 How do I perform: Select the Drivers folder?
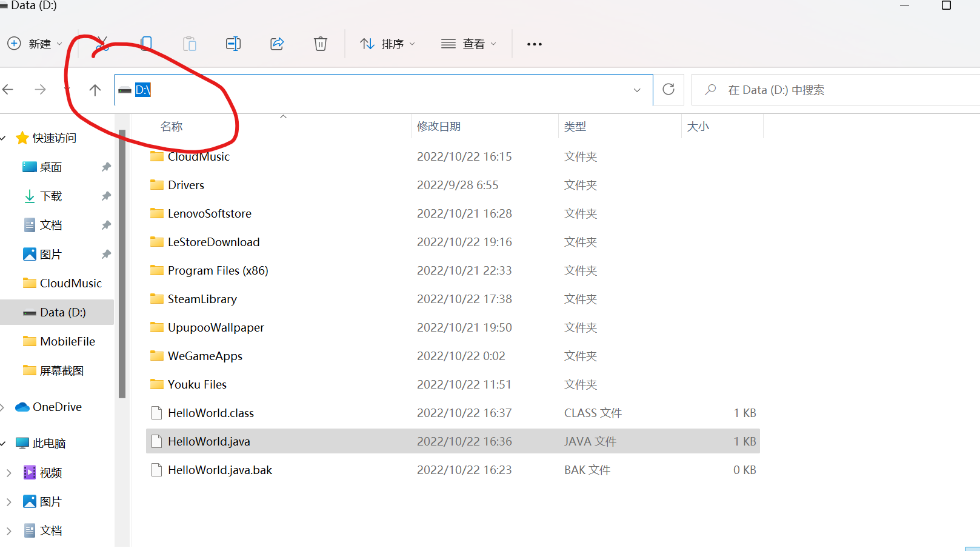coord(453,185)
